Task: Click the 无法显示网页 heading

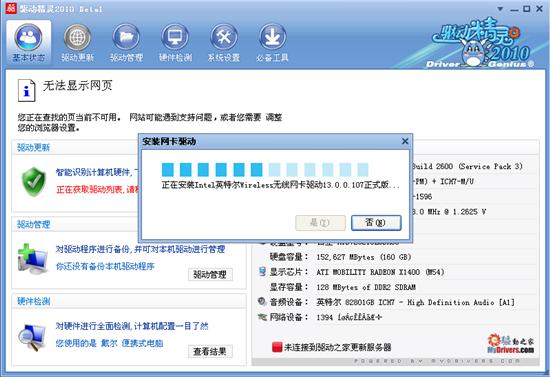Action: pyautogui.click(x=78, y=86)
